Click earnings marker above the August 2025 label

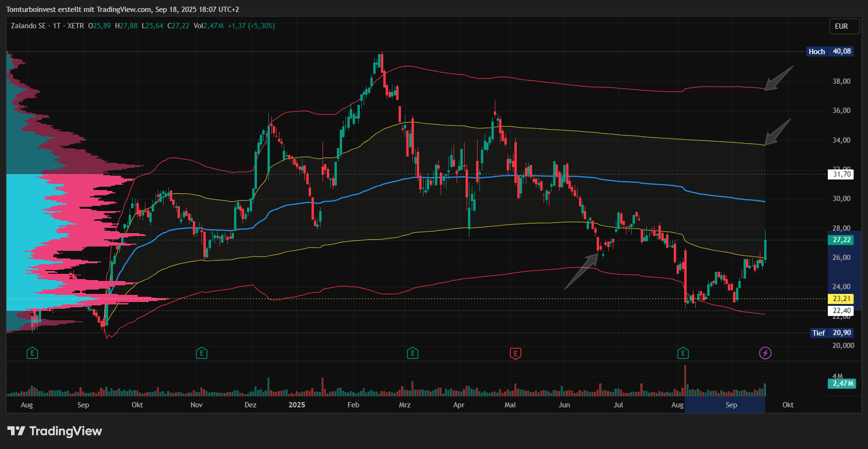[683, 354]
